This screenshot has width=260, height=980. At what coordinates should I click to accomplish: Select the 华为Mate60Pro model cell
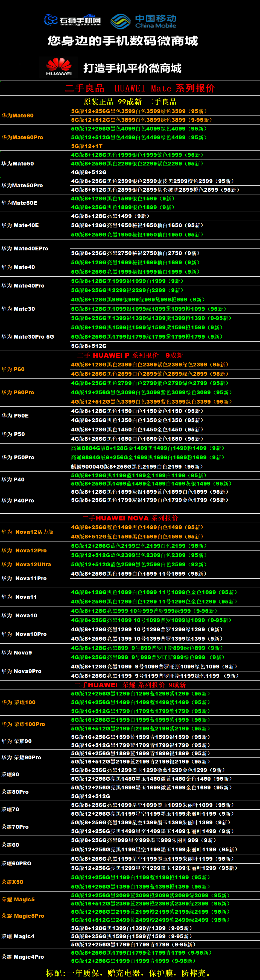[35, 137]
